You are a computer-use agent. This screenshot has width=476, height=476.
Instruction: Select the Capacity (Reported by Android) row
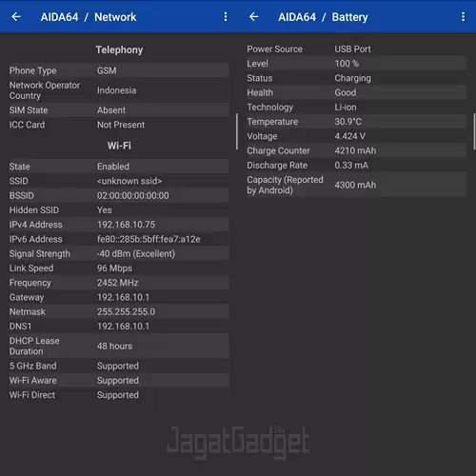click(356, 185)
